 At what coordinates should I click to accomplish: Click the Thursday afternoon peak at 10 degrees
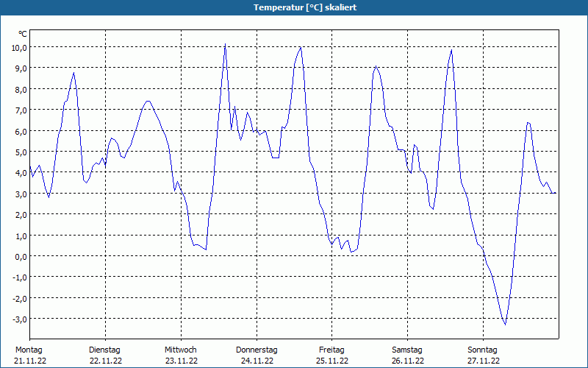[x=301, y=48]
